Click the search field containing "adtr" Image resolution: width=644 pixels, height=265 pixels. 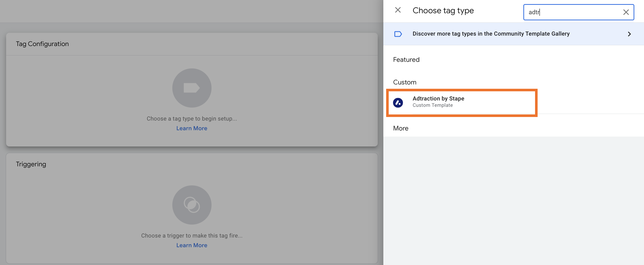pyautogui.click(x=578, y=12)
